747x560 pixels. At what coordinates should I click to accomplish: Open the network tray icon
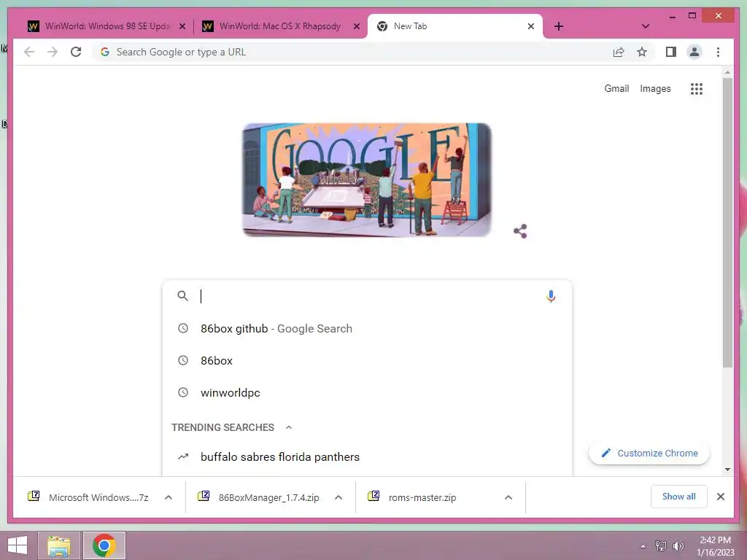pos(660,545)
